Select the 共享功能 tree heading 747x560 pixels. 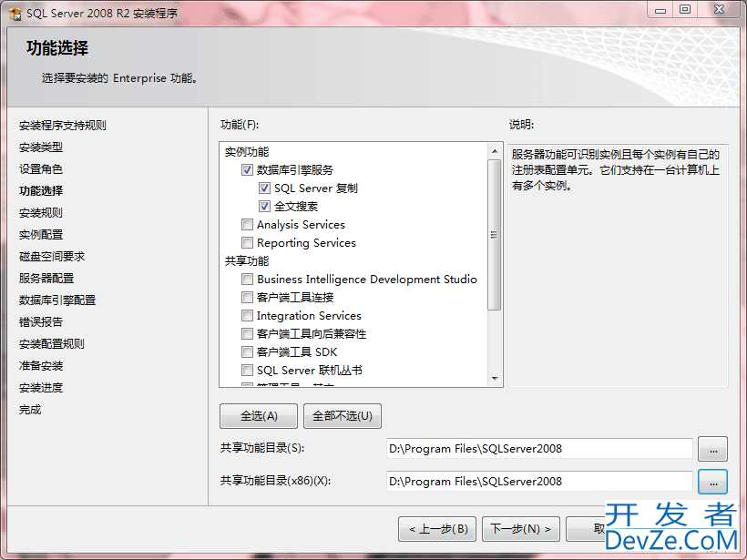coord(247,261)
